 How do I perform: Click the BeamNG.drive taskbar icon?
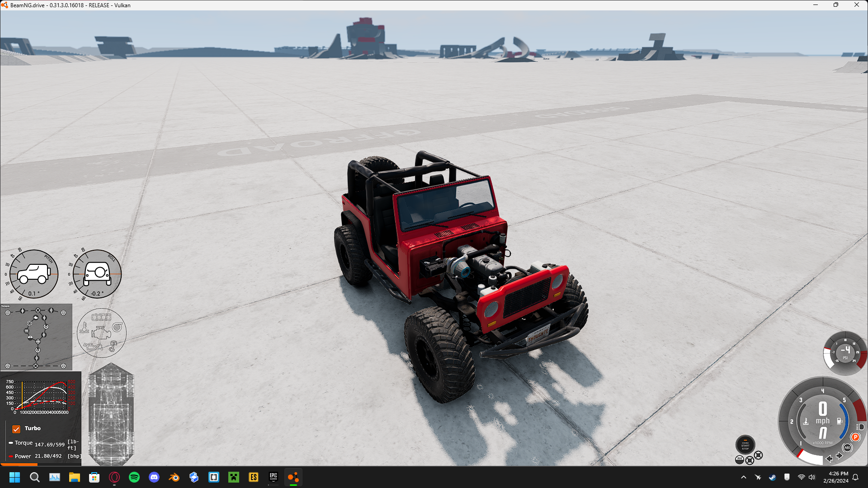[293, 477]
